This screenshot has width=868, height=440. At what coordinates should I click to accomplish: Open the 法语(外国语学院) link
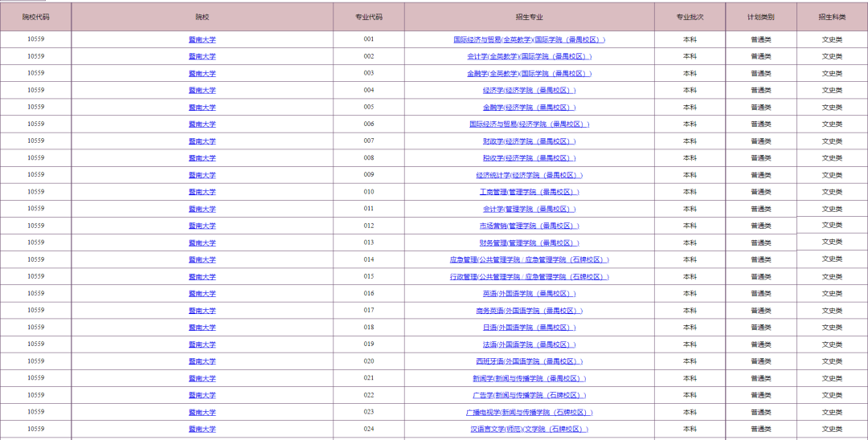pos(529,344)
